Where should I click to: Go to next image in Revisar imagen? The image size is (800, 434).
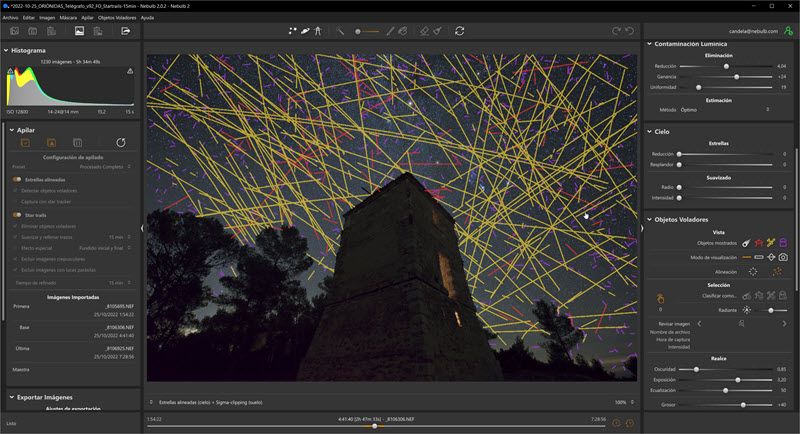click(784, 324)
